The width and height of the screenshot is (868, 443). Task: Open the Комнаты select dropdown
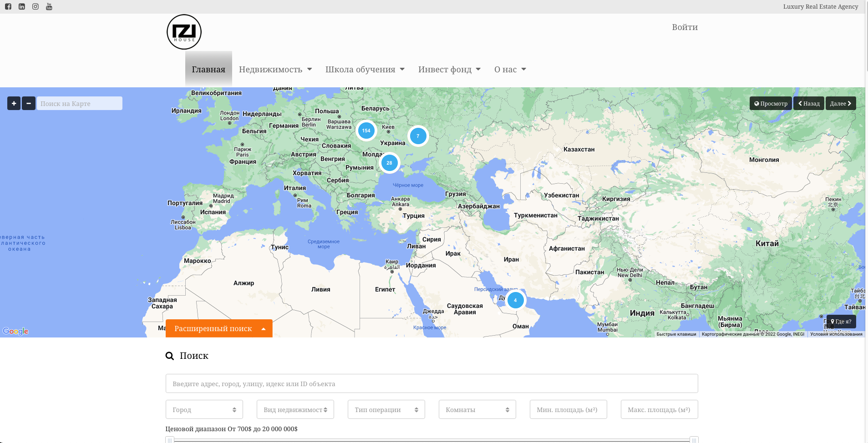(x=477, y=409)
